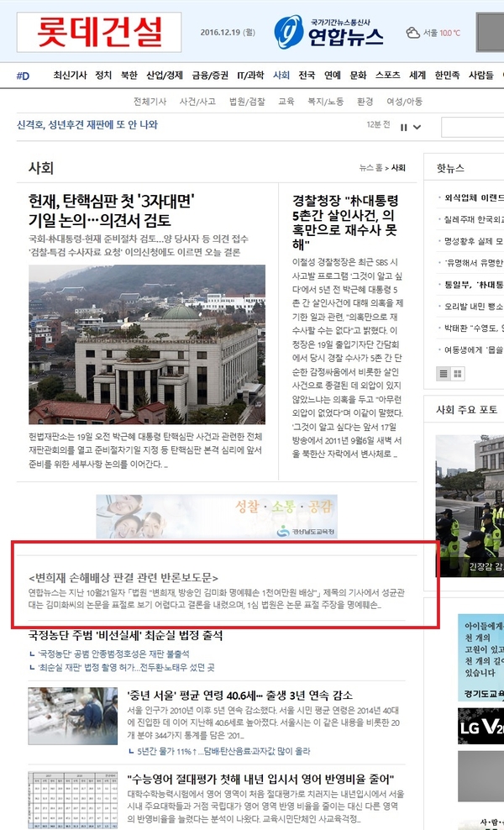Viewport: 504px width, 830px height.
Task: Click the search input box
Action: tap(472, 127)
